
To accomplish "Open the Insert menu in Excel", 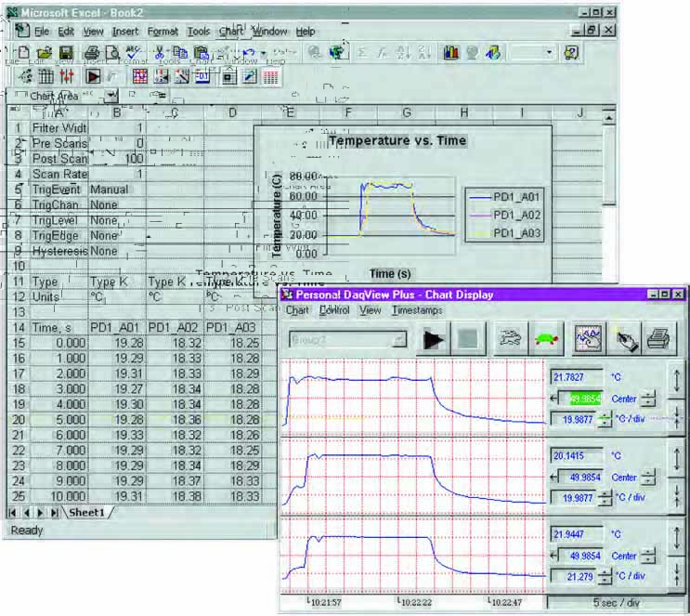I will [125, 32].
